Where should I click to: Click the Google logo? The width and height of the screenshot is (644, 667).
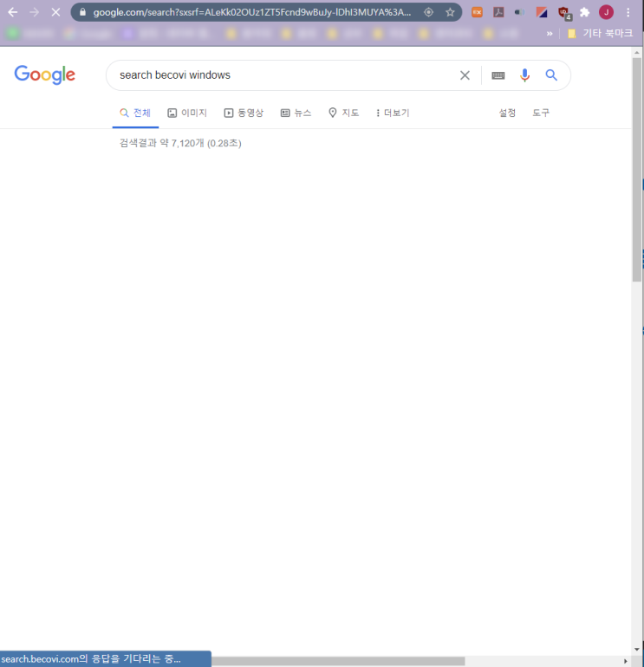pyautogui.click(x=45, y=74)
